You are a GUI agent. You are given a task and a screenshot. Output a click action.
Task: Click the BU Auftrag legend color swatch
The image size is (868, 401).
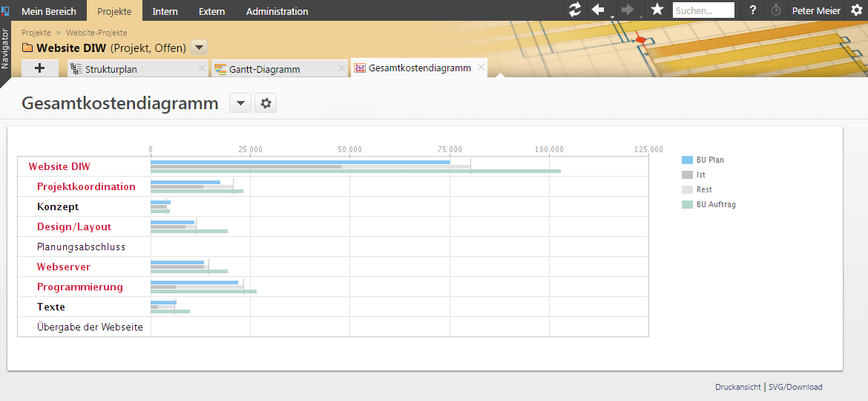[x=687, y=204]
